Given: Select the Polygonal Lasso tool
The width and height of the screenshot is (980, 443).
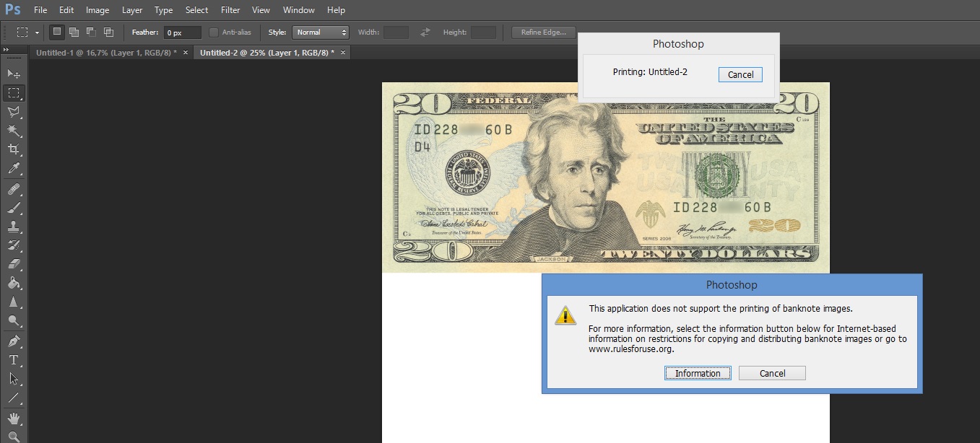Looking at the screenshot, I should coord(14,111).
